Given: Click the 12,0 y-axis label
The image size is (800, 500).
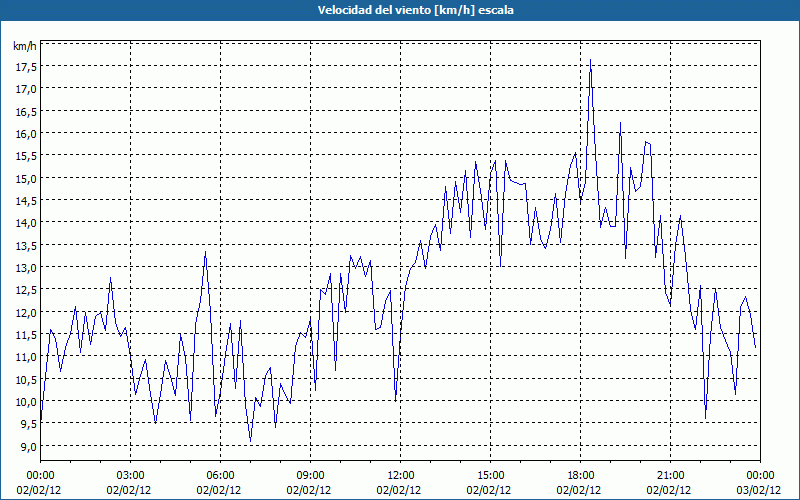Looking at the screenshot, I should [x=27, y=312].
